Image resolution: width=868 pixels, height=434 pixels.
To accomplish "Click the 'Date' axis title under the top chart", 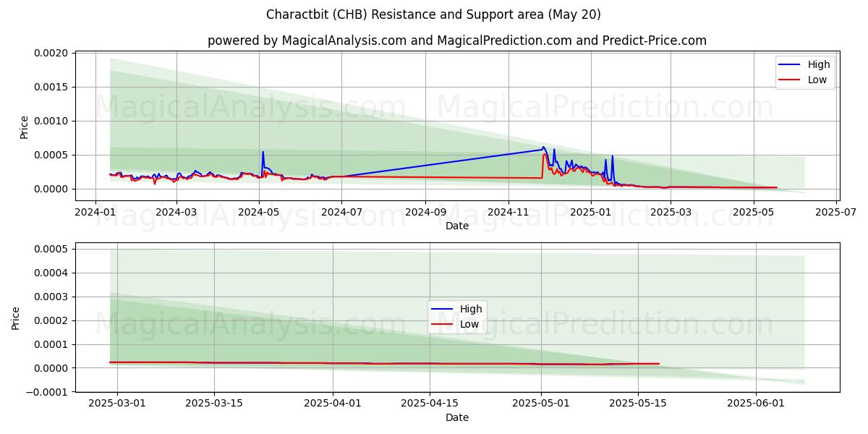I will tap(457, 226).
